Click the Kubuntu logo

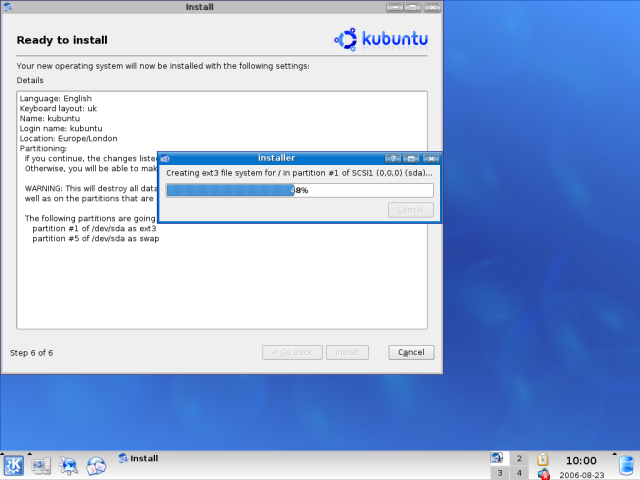(381, 39)
